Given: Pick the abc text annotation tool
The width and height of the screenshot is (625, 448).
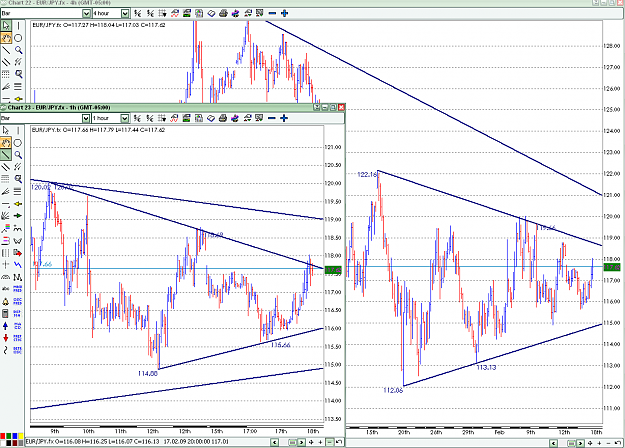Looking at the screenshot, I should pos(6,289).
